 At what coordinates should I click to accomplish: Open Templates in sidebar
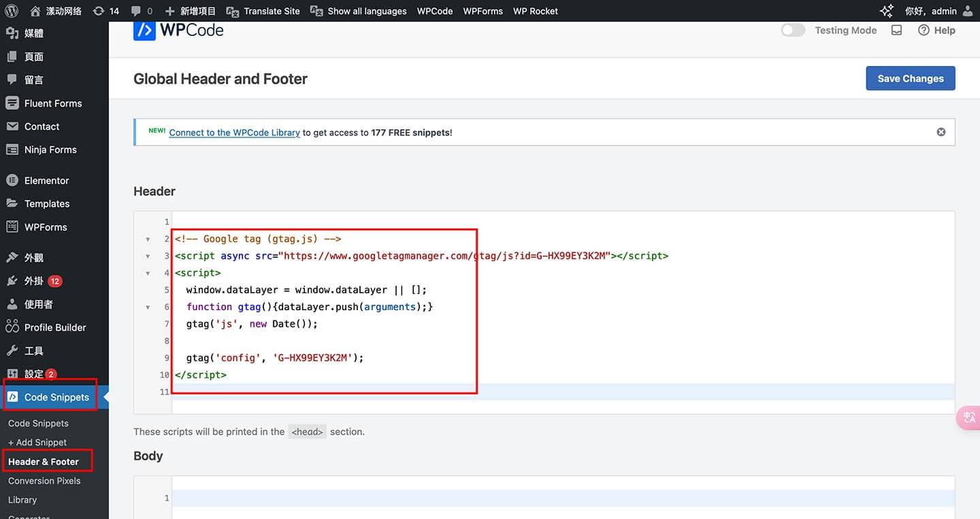[47, 203]
